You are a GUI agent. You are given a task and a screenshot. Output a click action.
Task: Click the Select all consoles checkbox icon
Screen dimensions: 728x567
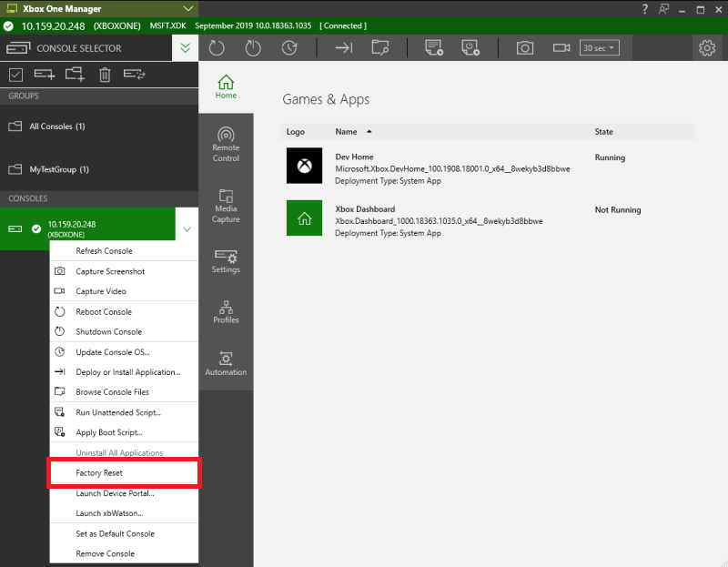(x=15, y=75)
